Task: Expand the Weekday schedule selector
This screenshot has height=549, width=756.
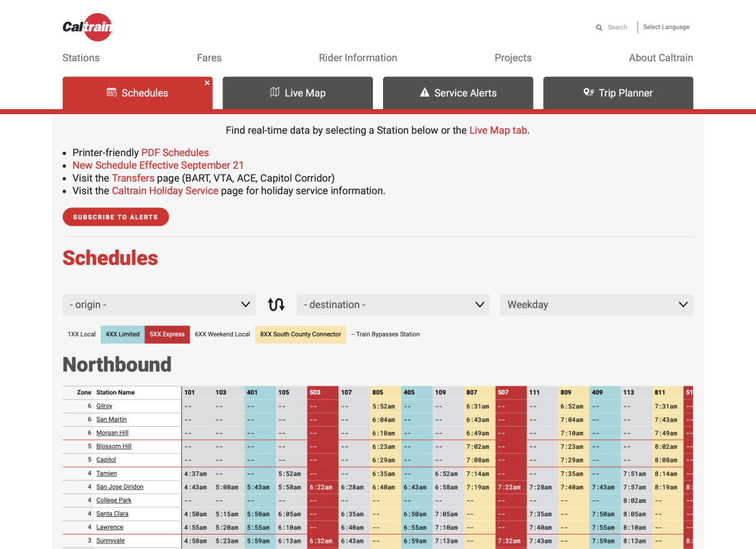Action: pyautogui.click(x=596, y=304)
